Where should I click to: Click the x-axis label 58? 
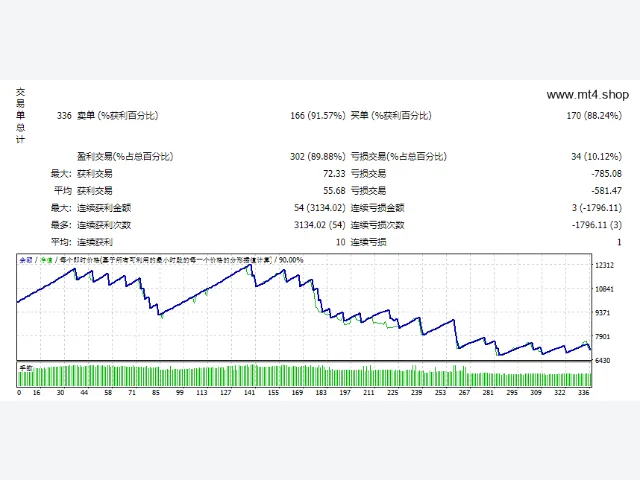tap(108, 393)
